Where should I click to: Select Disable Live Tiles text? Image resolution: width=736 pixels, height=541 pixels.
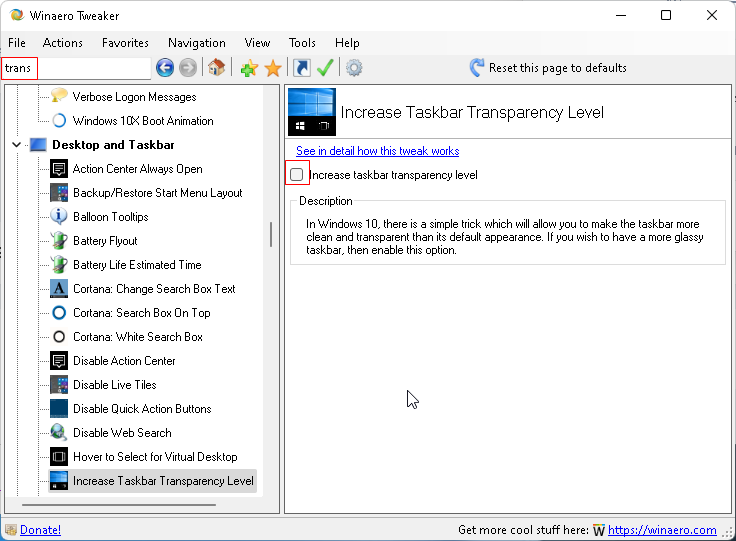click(115, 385)
